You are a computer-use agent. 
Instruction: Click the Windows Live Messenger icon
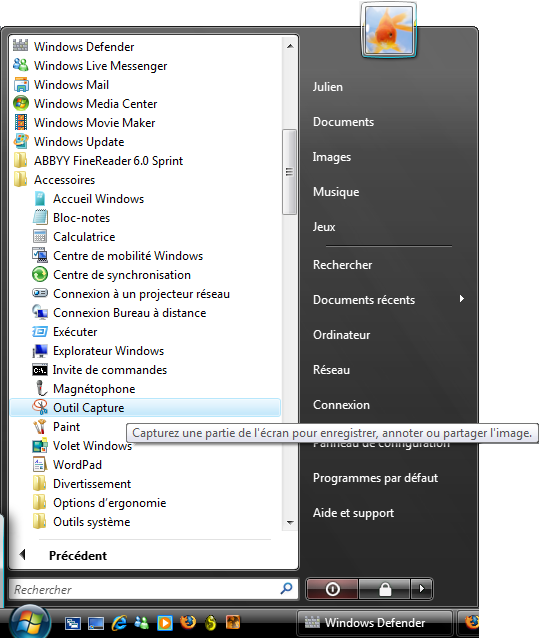[x=21, y=65]
